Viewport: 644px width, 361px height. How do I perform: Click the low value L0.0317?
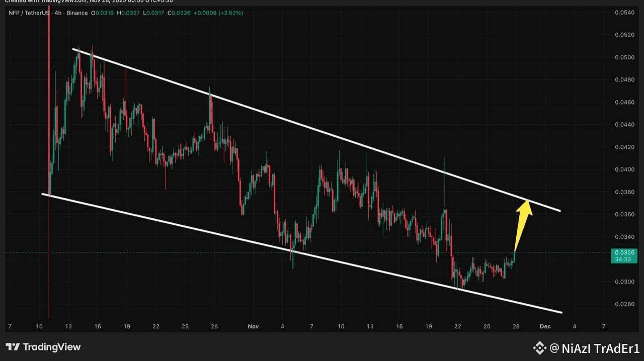pos(153,13)
